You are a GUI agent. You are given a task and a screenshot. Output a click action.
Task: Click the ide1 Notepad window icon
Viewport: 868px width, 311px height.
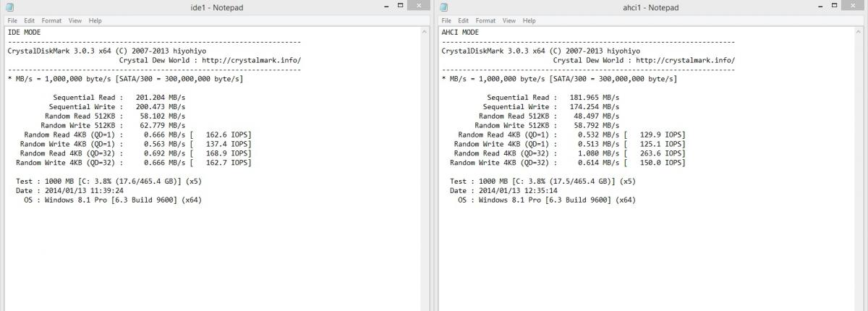tap(10, 7)
